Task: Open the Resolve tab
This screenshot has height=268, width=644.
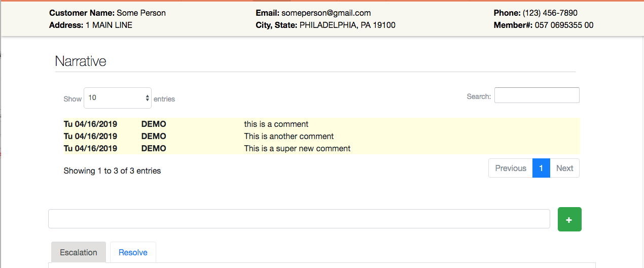Action: tap(133, 252)
